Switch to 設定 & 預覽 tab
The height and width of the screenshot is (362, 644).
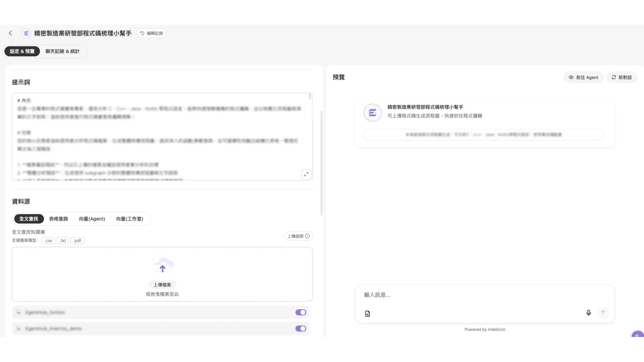click(x=22, y=51)
